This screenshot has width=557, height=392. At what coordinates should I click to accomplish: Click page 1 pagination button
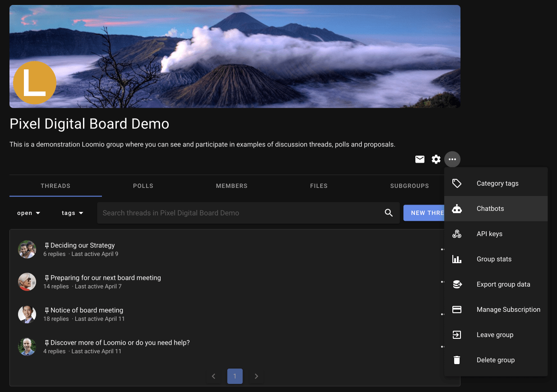[235, 376]
